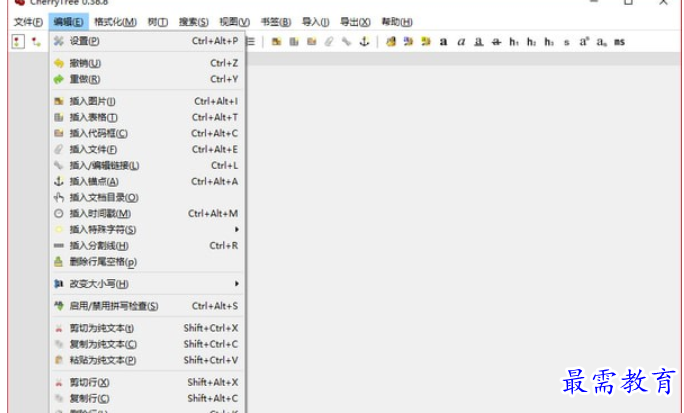Choose 设置(P) from the Edit menu
The image size is (684, 413).
[147, 41]
